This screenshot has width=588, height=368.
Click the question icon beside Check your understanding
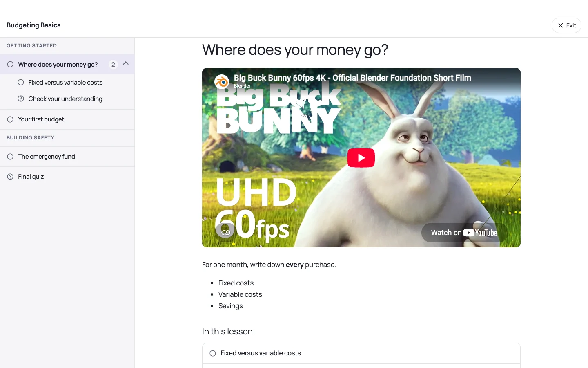pyautogui.click(x=21, y=99)
